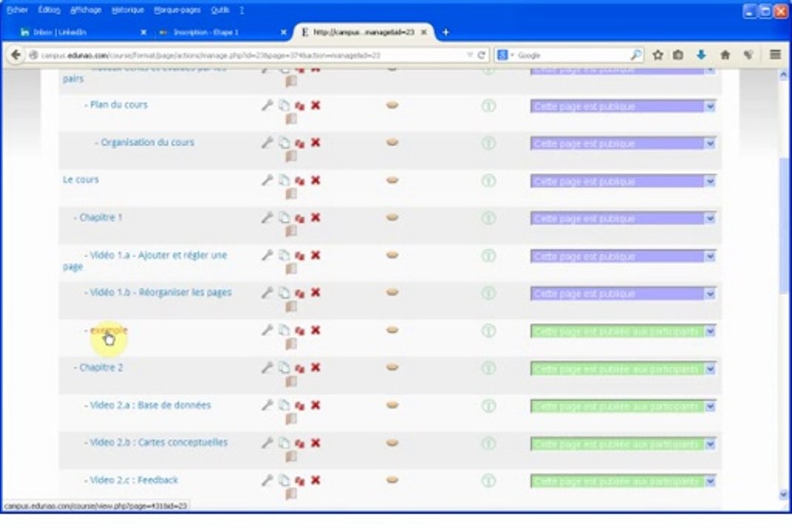This screenshot has height=532, width=792.
Task: Open the Chapitre 1 link
Action: [101, 217]
